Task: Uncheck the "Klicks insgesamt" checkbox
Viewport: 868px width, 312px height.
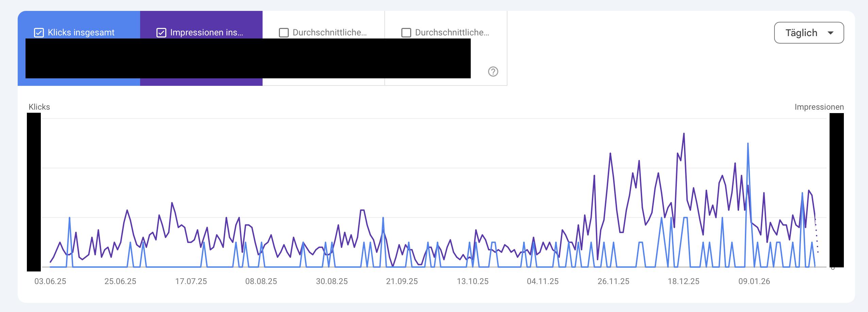Action: 39,32
